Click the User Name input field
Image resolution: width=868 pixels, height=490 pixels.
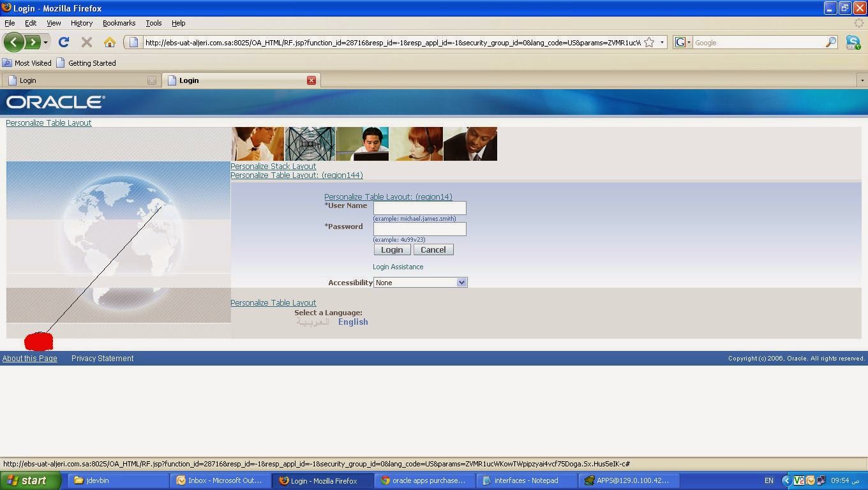[420, 208]
